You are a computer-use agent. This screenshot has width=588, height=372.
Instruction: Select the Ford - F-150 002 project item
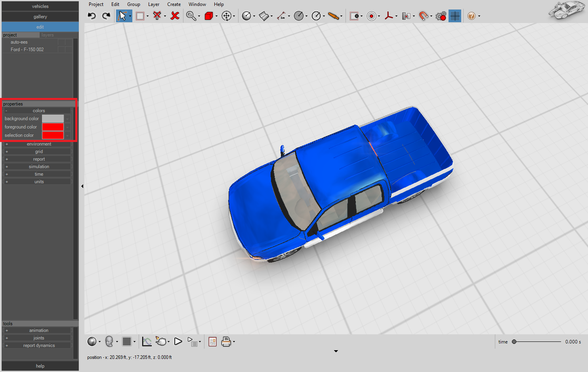[27, 50]
